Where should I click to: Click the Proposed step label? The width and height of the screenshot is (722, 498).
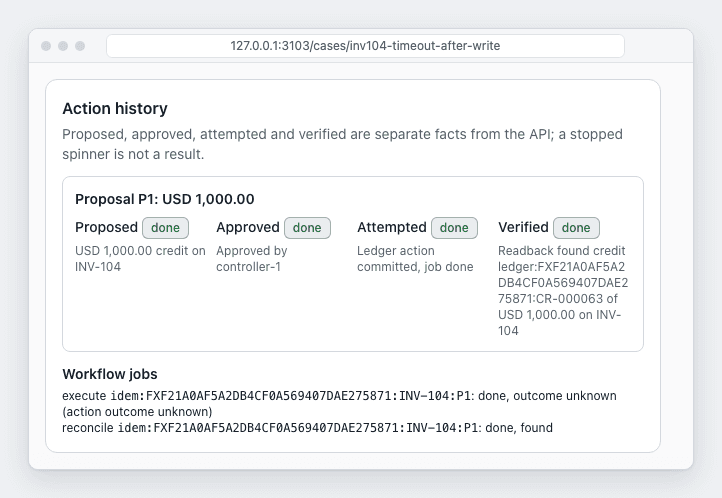106,227
